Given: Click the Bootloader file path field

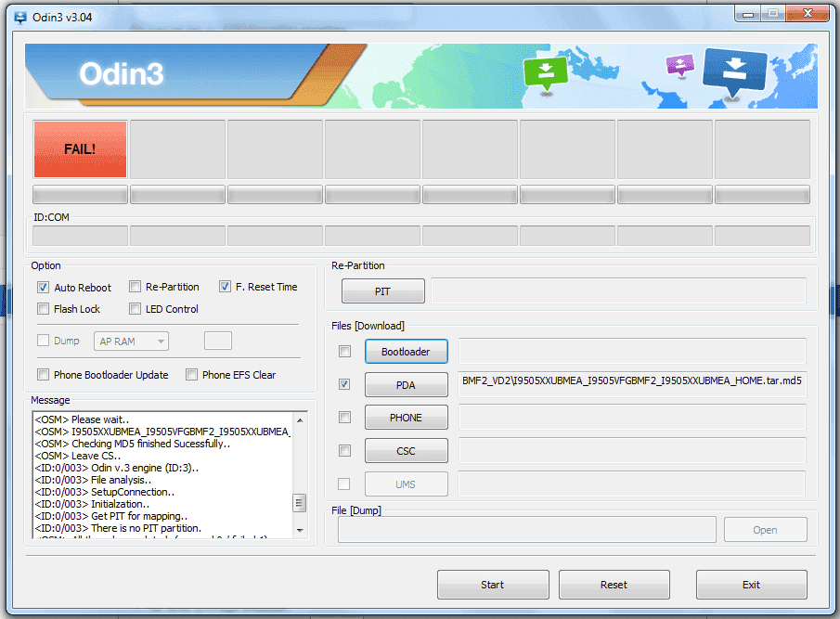Looking at the screenshot, I should click(632, 352).
